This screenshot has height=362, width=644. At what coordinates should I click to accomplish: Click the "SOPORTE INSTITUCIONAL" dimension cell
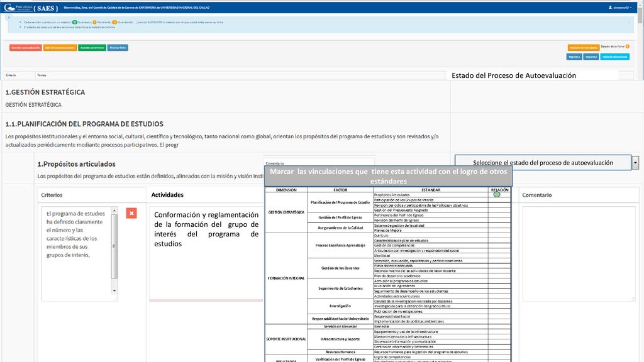point(286,339)
